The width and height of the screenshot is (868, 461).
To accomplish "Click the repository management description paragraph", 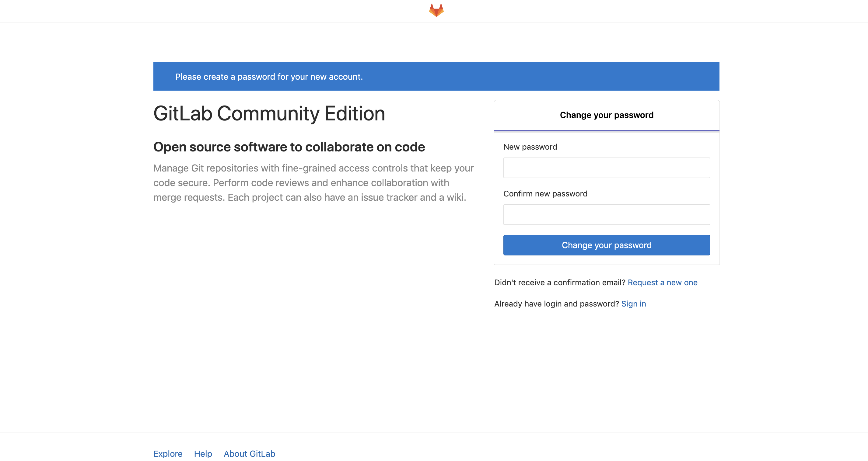I will [313, 182].
